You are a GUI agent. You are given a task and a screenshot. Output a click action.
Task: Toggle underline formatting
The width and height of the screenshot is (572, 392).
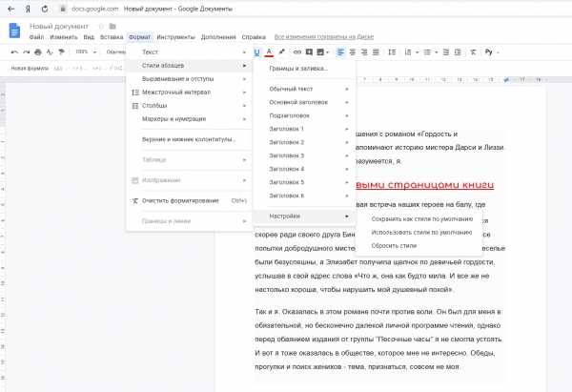(256, 52)
